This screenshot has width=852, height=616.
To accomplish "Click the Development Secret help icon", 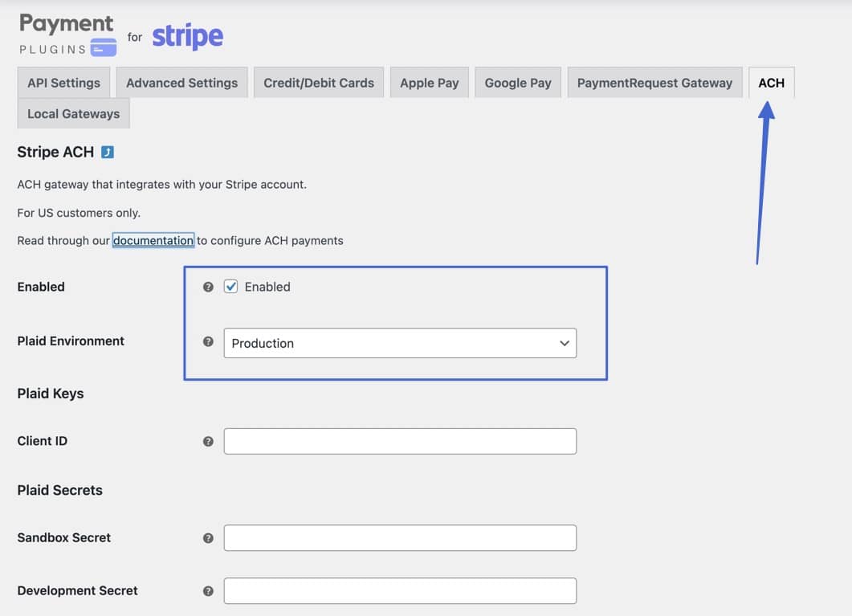I will [208, 591].
